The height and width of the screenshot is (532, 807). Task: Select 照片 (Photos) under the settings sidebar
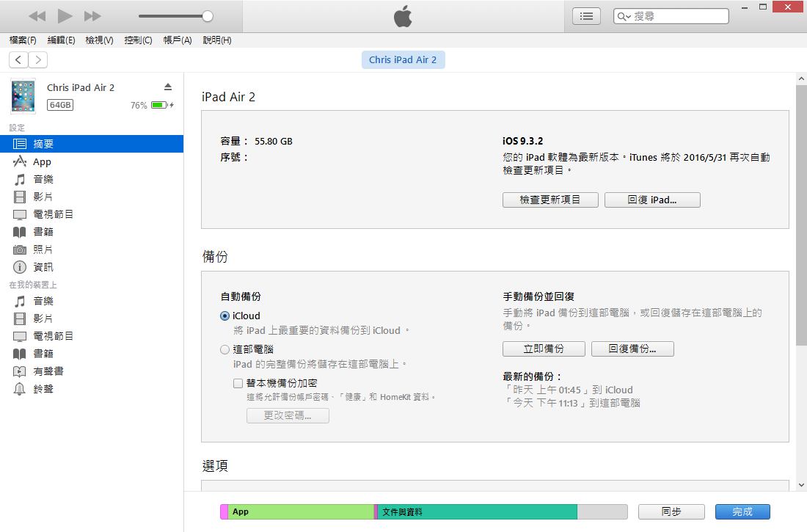(x=43, y=249)
